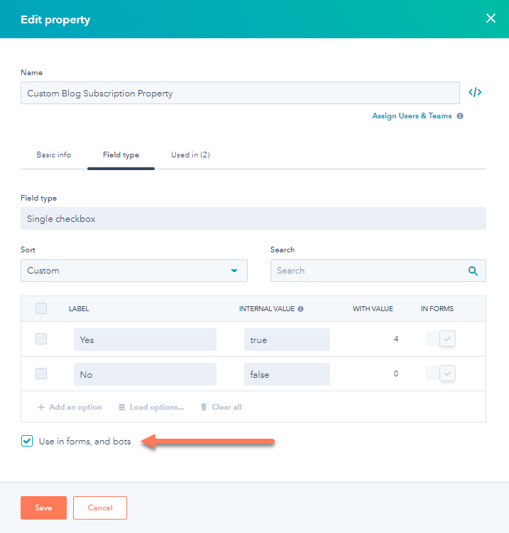509x533 pixels.
Task: Select the Field type tab
Action: 121,155
